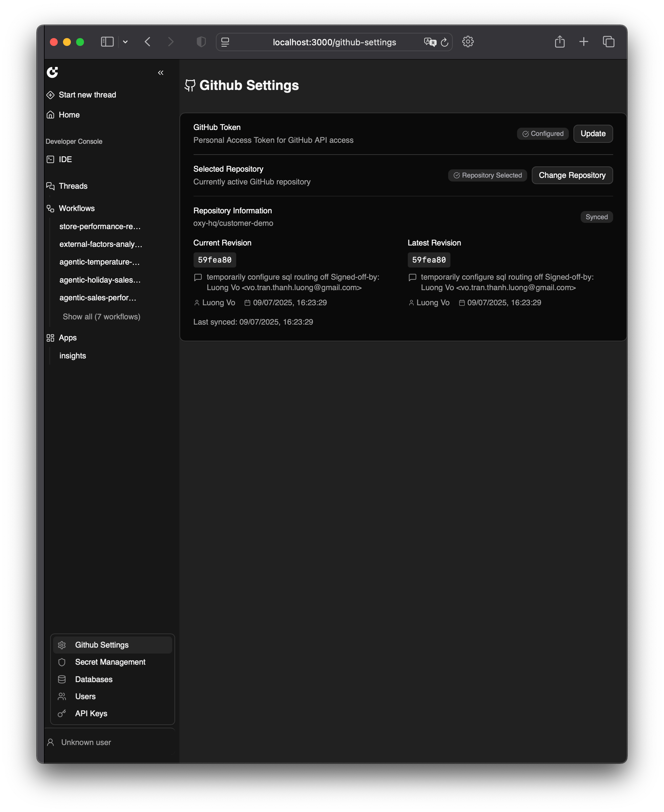Click the Update token button
664x812 pixels.
click(593, 134)
